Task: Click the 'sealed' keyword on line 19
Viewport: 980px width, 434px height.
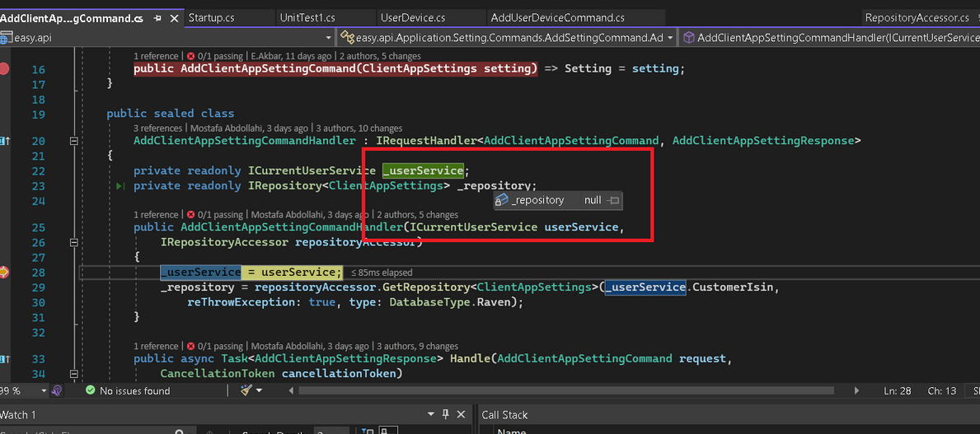Action: [x=172, y=114]
